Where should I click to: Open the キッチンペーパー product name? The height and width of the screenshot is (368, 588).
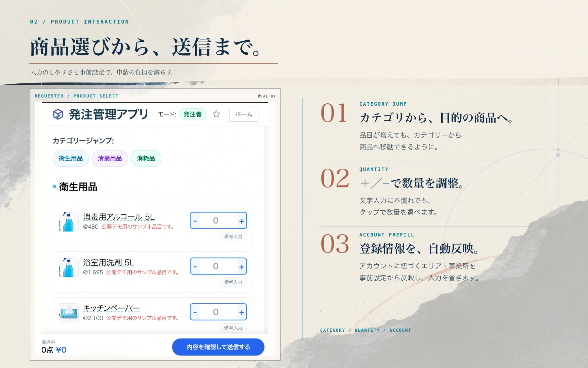pyautogui.click(x=111, y=308)
